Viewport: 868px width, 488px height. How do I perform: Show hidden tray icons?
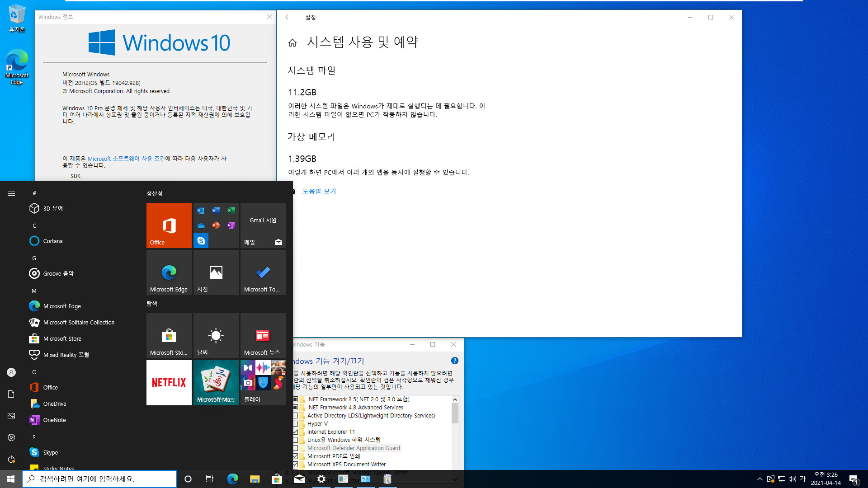pos(759,479)
